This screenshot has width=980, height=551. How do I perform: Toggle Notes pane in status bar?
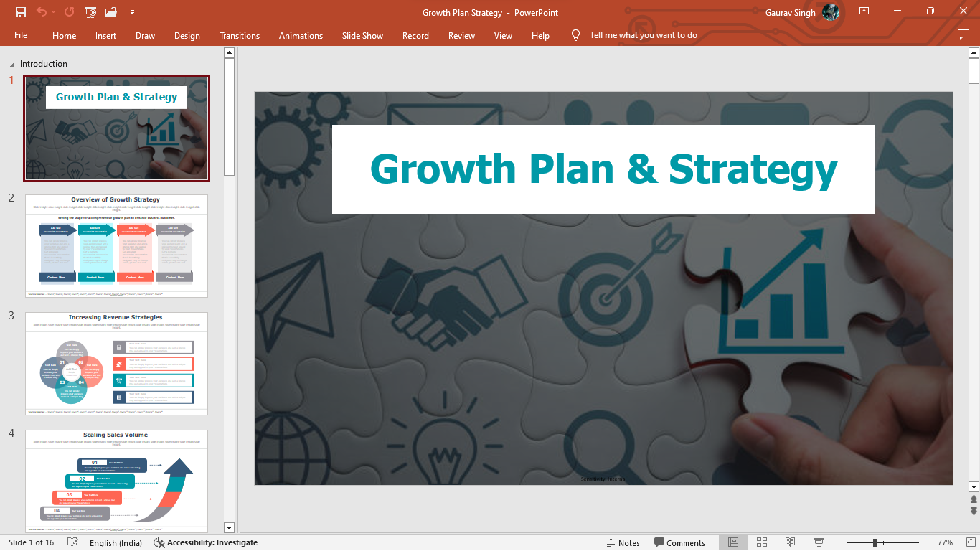623,542
